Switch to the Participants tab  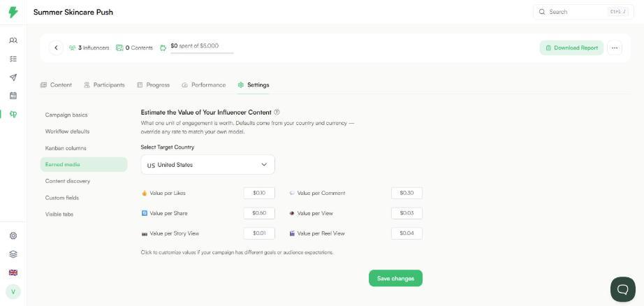(x=104, y=85)
